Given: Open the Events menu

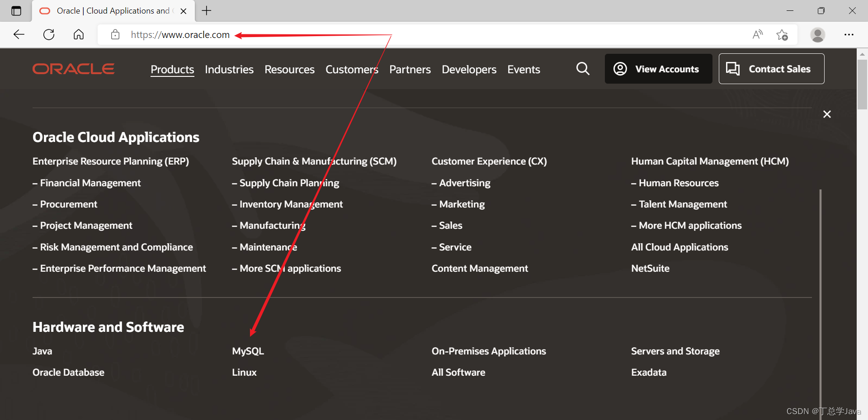Looking at the screenshot, I should (524, 70).
